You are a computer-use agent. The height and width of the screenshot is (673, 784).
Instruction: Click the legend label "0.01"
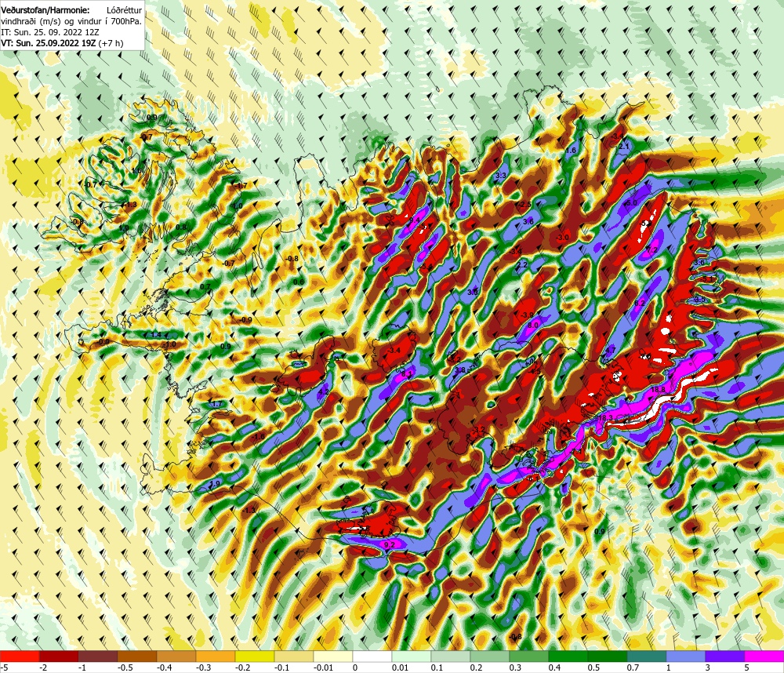coord(400,668)
